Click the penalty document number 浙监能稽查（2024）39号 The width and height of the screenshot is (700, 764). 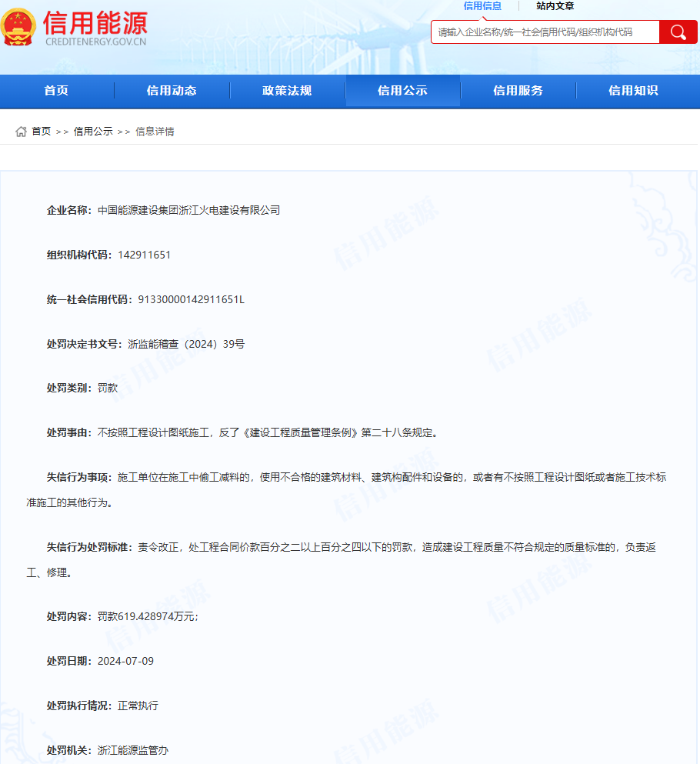click(186, 344)
